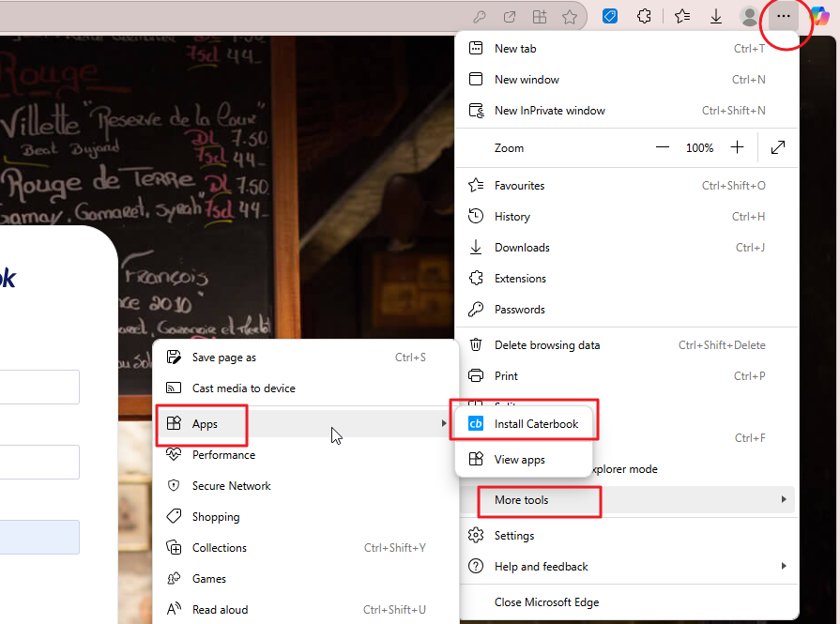This screenshot has height=624, width=840.
Task: Open Downloads toolbar arrow icon
Action: [x=716, y=17]
